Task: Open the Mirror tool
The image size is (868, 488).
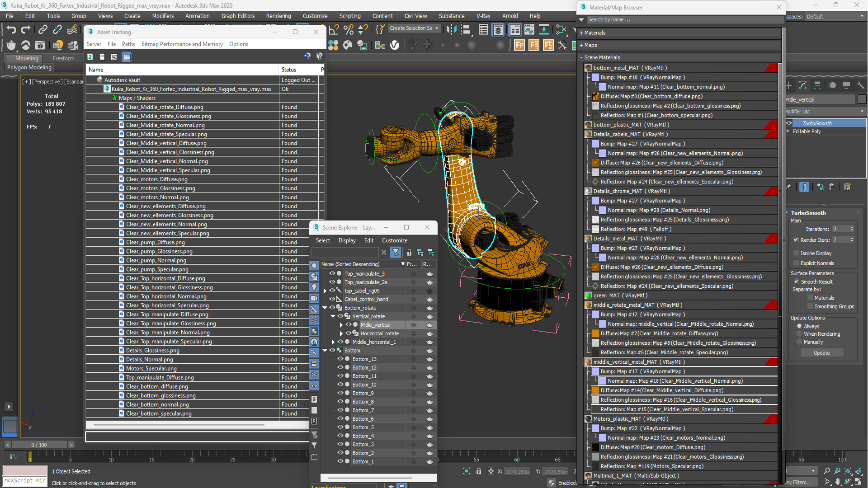Action: pyautogui.click(x=451, y=30)
